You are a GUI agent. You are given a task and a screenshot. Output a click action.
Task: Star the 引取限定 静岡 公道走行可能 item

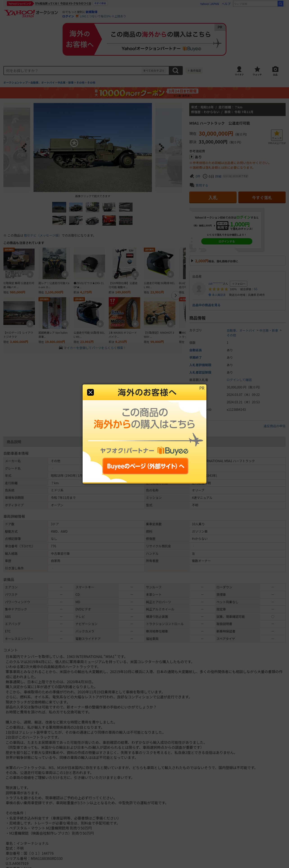click(x=30, y=274)
